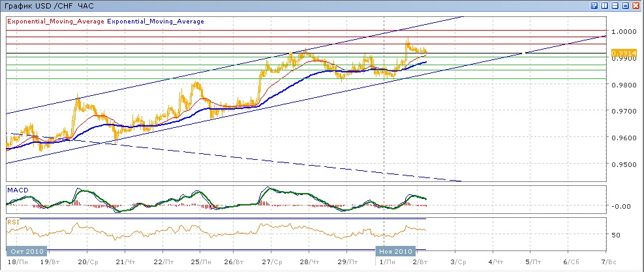
Task: Click the 22/Пт date label
Action: tap(163, 262)
